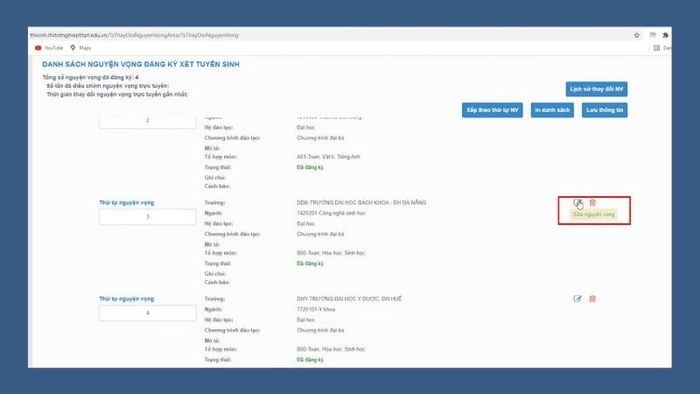The height and width of the screenshot is (394, 700).
Task: Click the school name text for Đại học Y Dược Huế
Action: click(349, 299)
